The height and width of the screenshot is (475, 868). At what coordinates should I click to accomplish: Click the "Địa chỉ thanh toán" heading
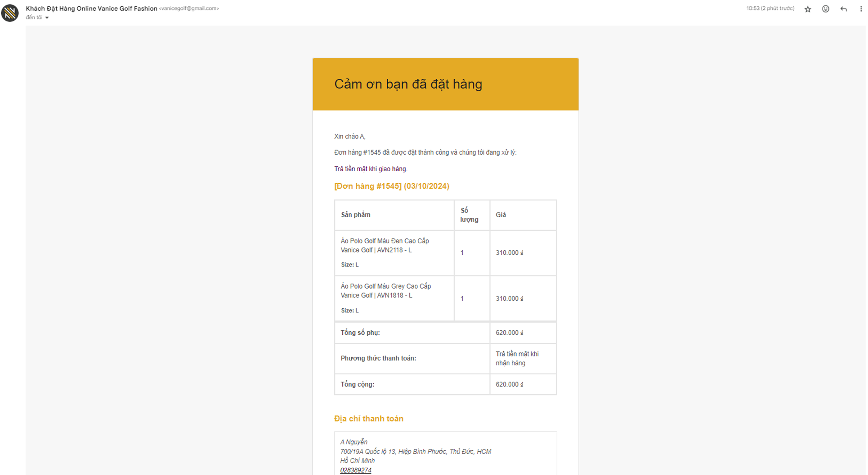pyautogui.click(x=368, y=419)
